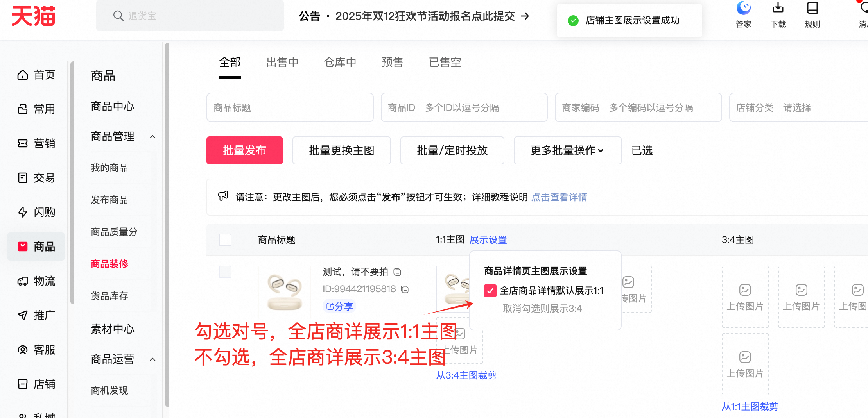Viewport: 868px width, 418px height.
Task: Open 物流 in the sidebar
Action: [36, 281]
